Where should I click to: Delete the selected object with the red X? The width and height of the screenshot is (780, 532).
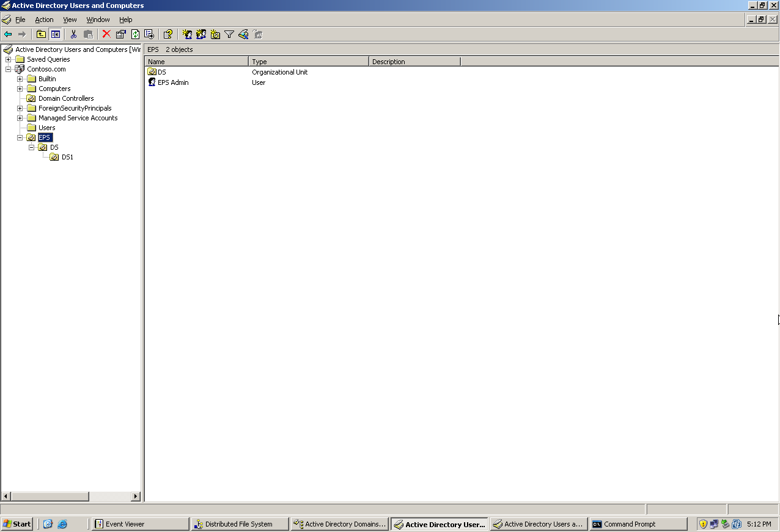pos(106,34)
